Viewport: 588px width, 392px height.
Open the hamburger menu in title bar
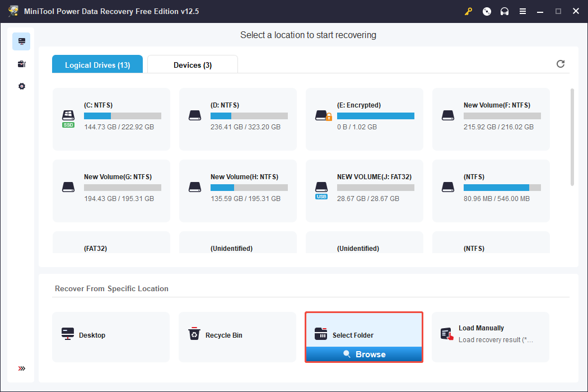[x=522, y=11]
